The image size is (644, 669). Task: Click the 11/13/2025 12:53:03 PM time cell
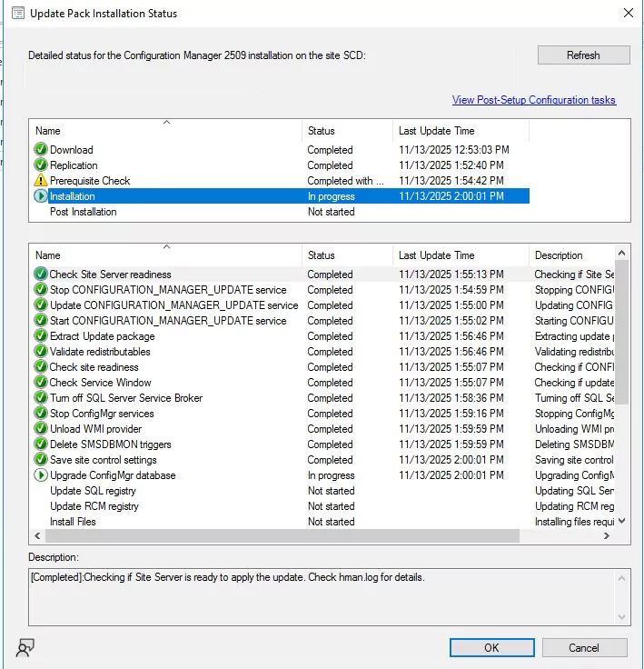(454, 150)
